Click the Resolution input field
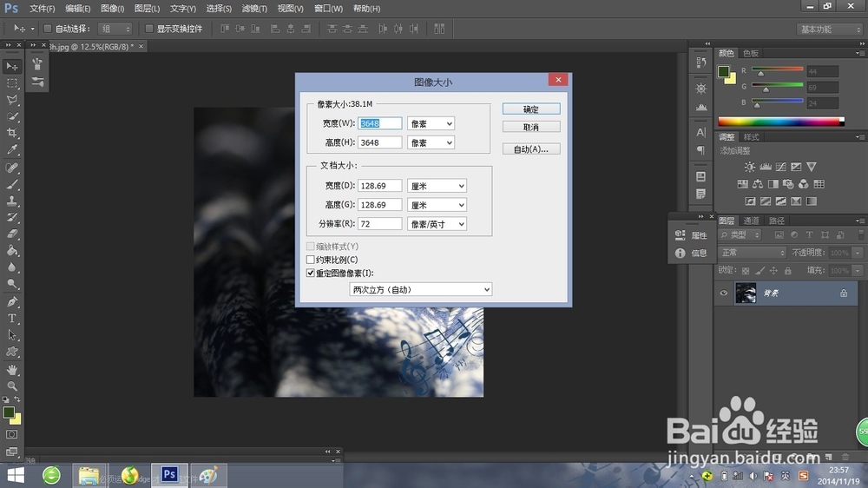The width and height of the screenshot is (868, 488). (x=380, y=224)
